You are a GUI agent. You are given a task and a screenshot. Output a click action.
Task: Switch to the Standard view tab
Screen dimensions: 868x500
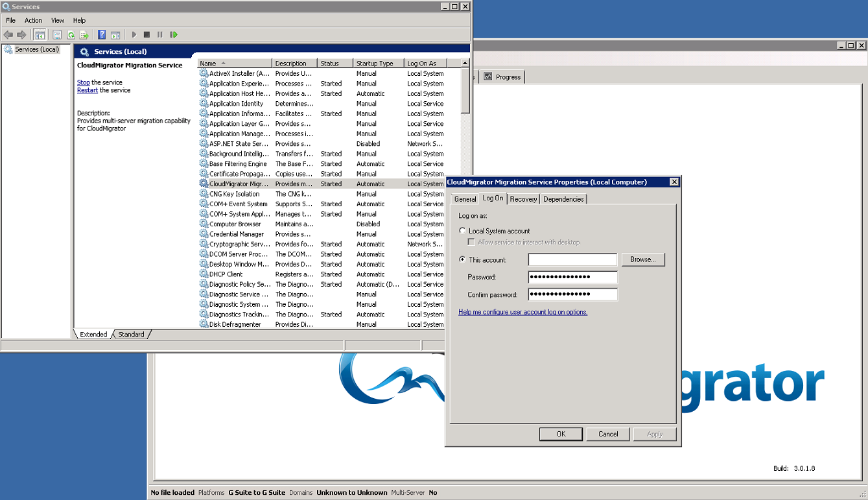point(131,335)
